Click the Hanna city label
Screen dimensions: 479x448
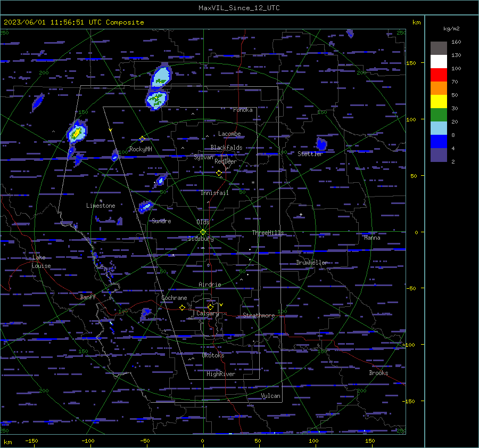(x=372, y=238)
